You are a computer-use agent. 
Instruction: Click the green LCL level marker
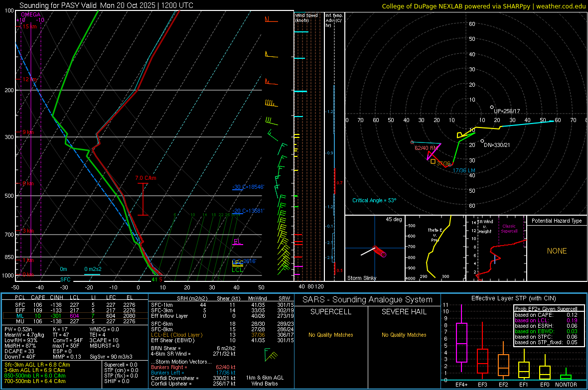pos(237,269)
